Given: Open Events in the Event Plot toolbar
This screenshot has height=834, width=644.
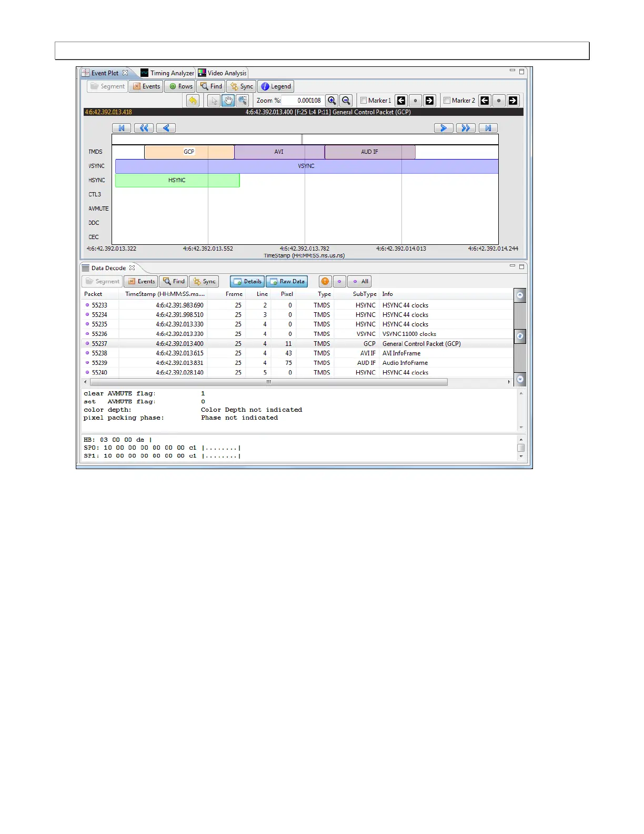Looking at the screenshot, I should pyautogui.click(x=146, y=86).
